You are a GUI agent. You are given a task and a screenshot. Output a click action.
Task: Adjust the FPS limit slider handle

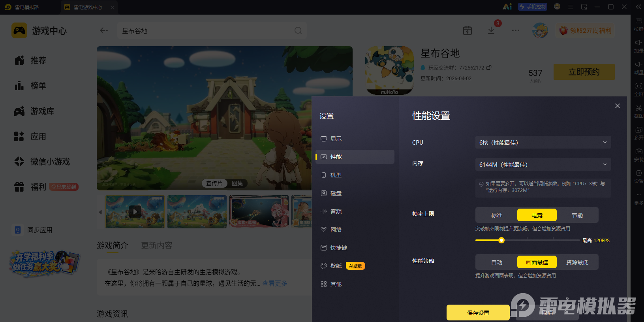click(501, 240)
